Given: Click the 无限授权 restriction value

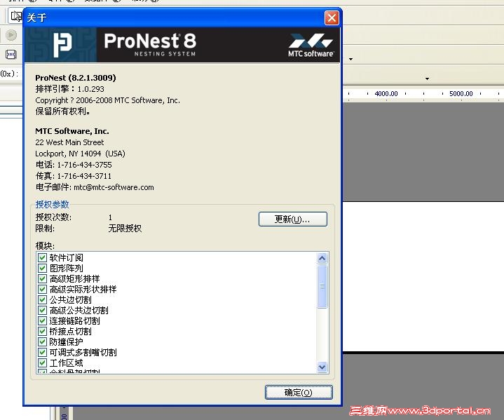Looking at the screenshot, I should point(125,229).
